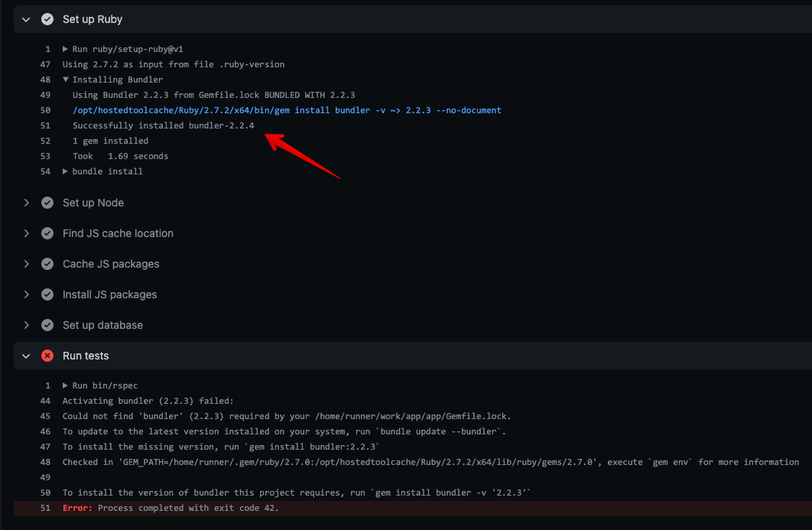Select line number 51 in Set up Ruby log

[45, 125]
